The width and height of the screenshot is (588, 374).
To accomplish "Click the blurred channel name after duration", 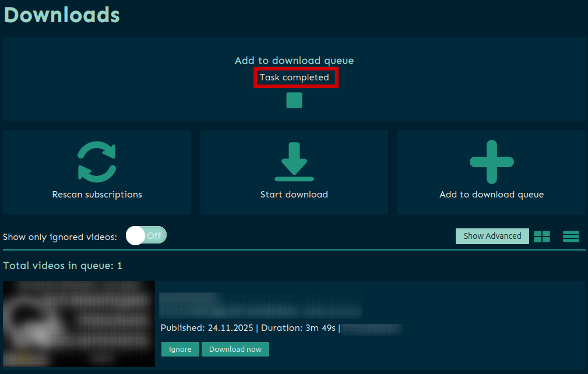I will [x=372, y=329].
